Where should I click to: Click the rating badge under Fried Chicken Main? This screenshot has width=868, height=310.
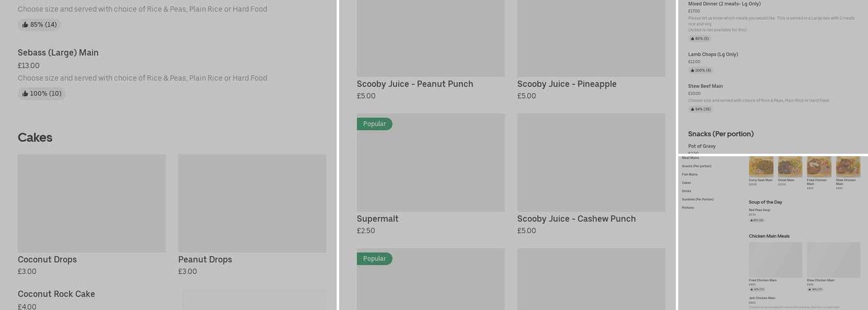pyautogui.click(x=758, y=289)
